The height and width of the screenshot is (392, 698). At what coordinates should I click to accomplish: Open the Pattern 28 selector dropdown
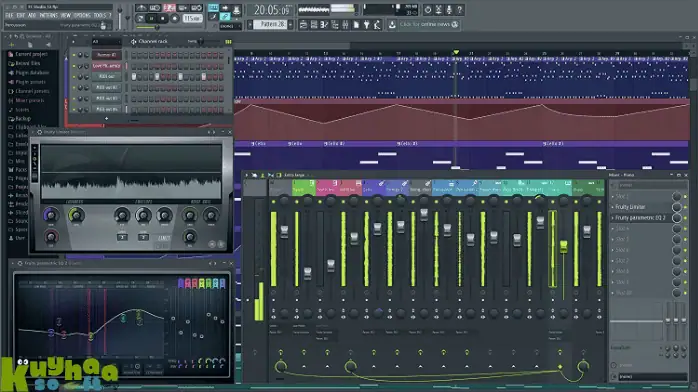pyautogui.click(x=271, y=24)
